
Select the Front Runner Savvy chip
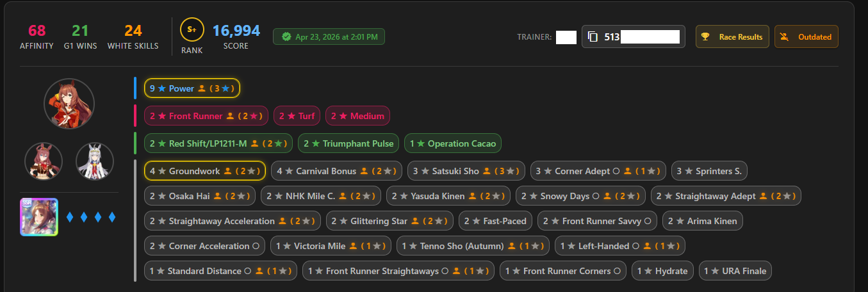pos(597,221)
